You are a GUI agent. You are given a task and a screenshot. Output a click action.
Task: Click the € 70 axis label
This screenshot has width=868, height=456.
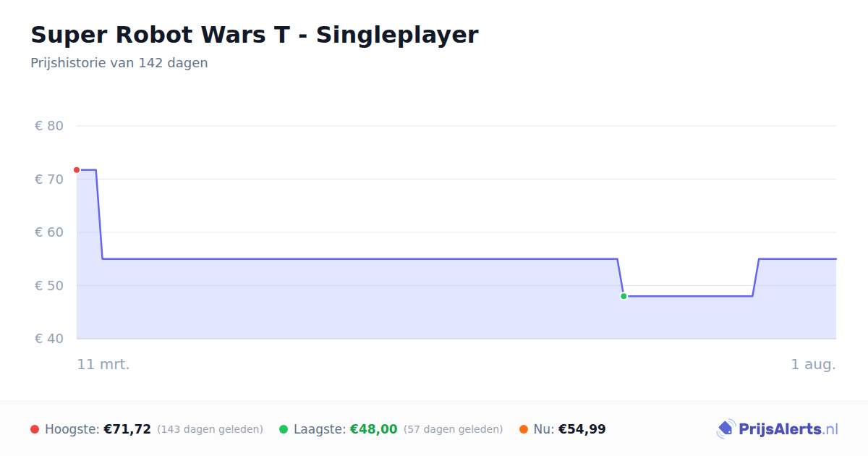click(x=49, y=179)
